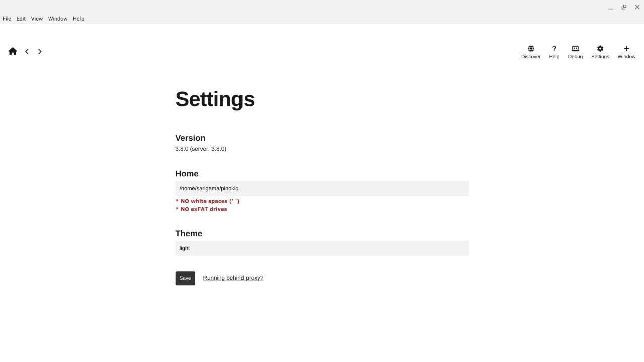Open the Edit menu
The height and width of the screenshot is (362, 644).
coord(21,19)
